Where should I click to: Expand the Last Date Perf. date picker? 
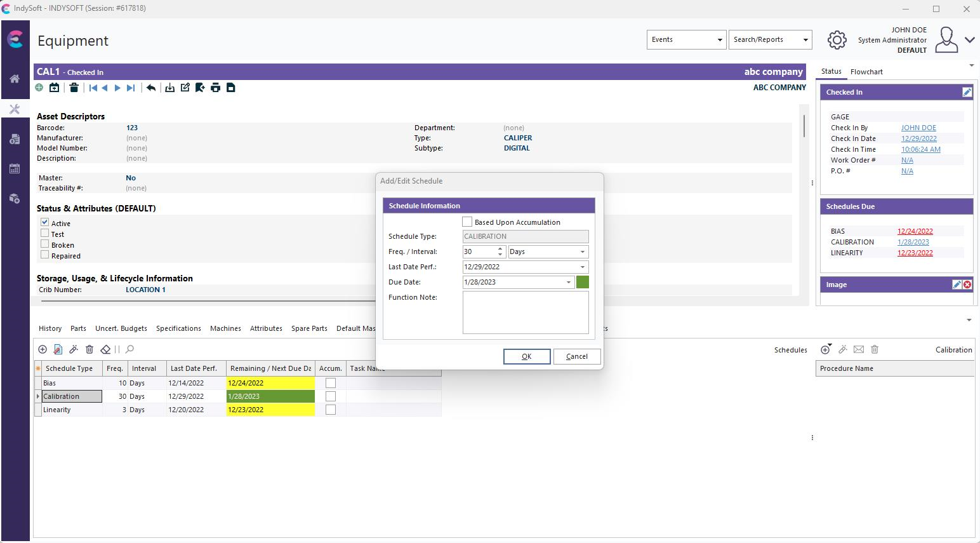[x=582, y=267]
